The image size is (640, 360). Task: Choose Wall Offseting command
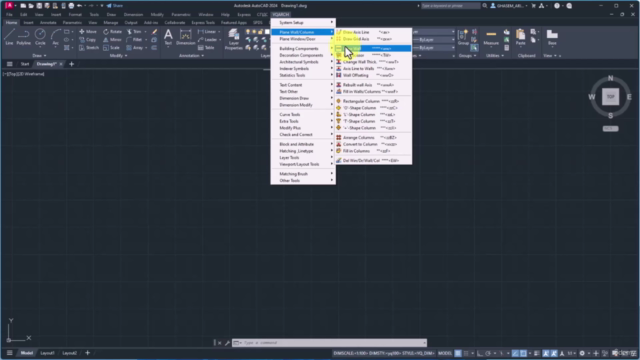point(373,75)
